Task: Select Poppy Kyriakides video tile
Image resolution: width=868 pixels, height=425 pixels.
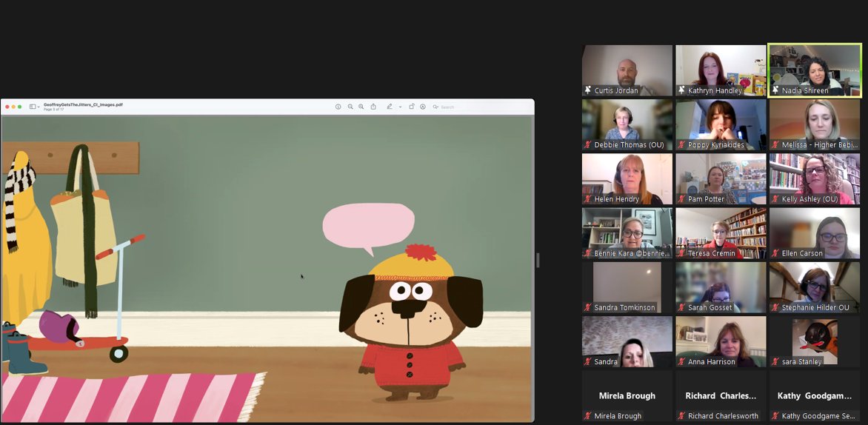Action: [x=721, y=124]
